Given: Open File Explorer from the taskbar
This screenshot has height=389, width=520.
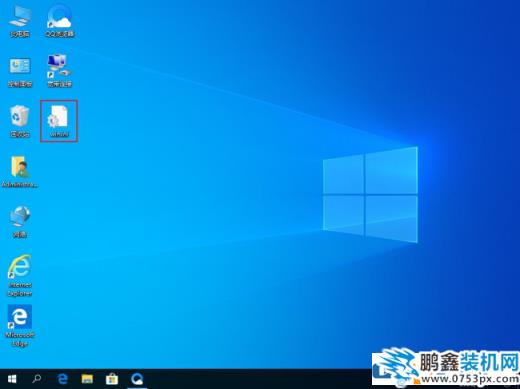Looking at the screenshot, I should [x=87, y=379].
